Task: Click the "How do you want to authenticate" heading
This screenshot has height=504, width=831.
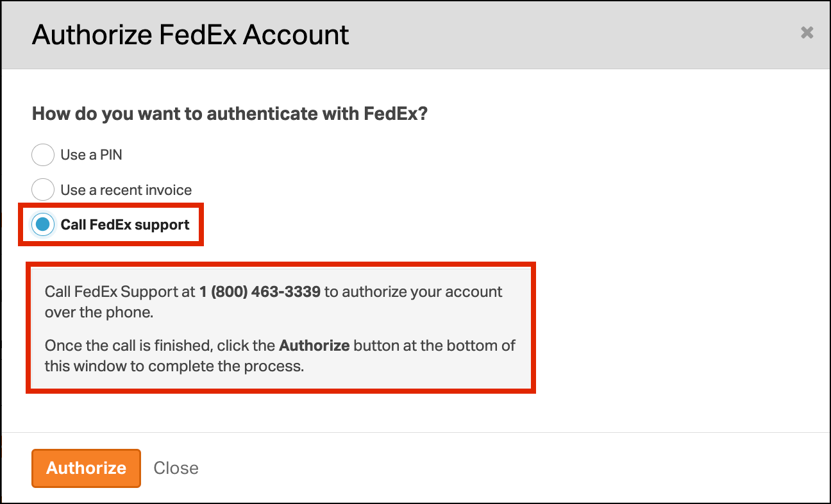Action: [x=230, y=114]
